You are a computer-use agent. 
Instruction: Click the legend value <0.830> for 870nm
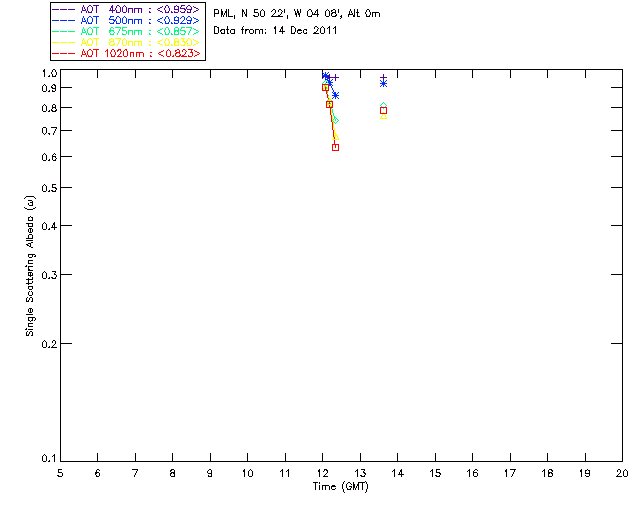pos(178,42)
